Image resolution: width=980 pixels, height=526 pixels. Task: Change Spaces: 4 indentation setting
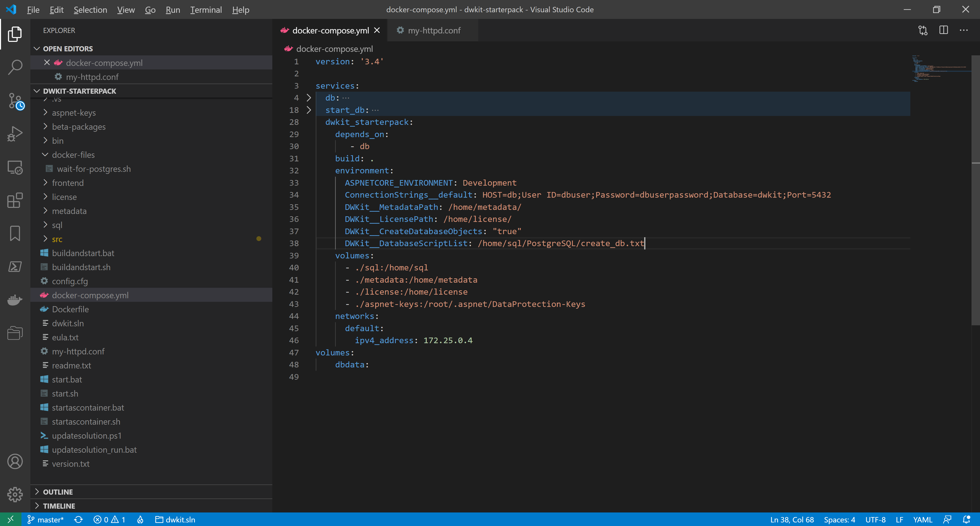pyautogui.click(x=839, y=520)
